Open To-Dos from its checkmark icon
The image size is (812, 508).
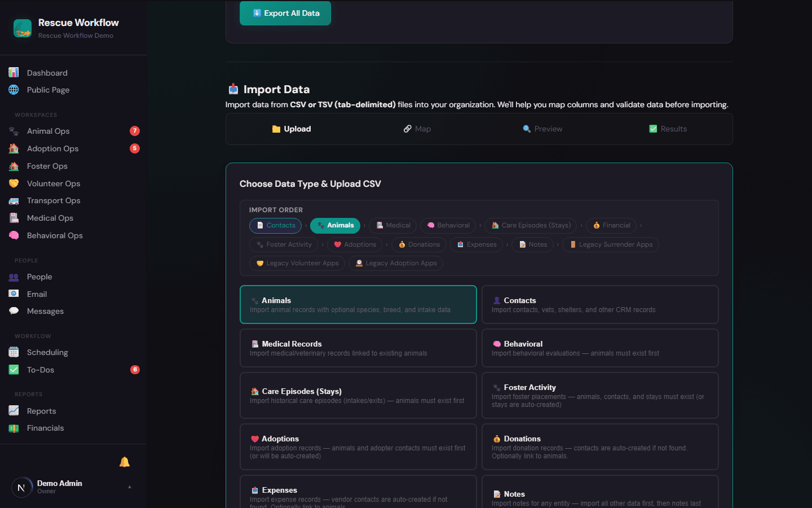click(x=14, y=370)
